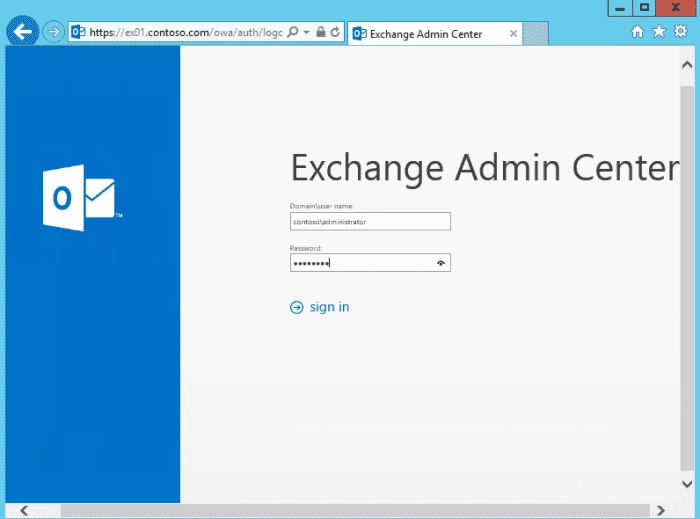Minimize the browser window
The image size is (700, 519).
[620, 8]
